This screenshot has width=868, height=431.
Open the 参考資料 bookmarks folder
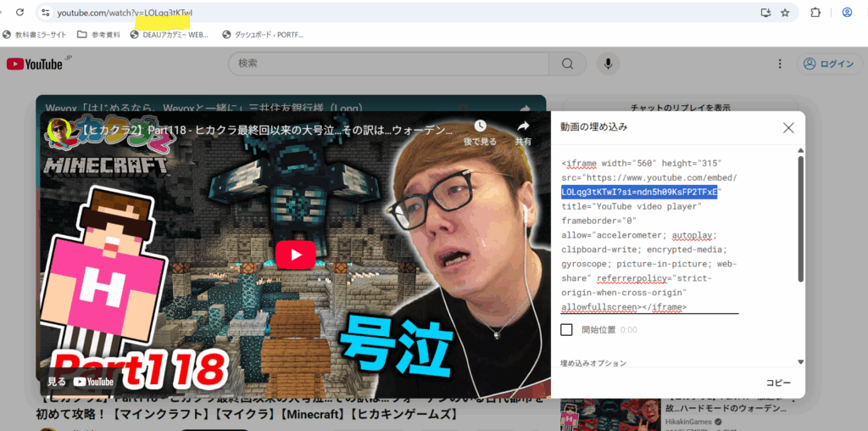click(98, 35)
